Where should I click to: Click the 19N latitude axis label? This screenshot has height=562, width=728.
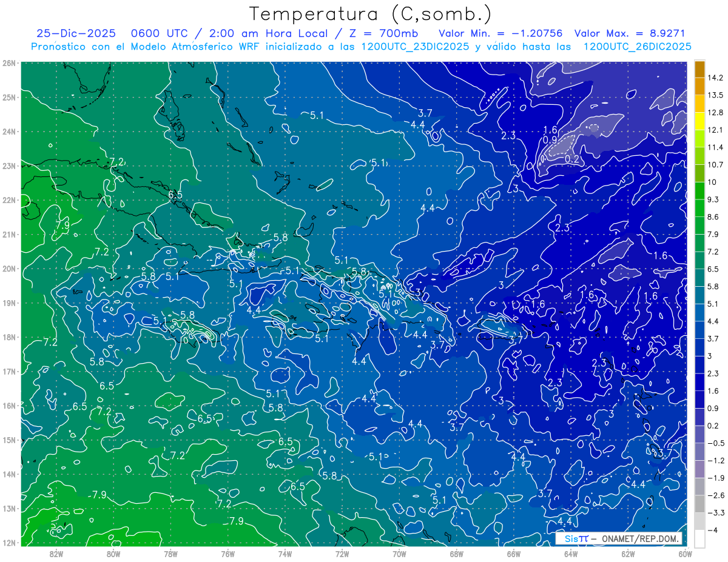tap(9, 303)
